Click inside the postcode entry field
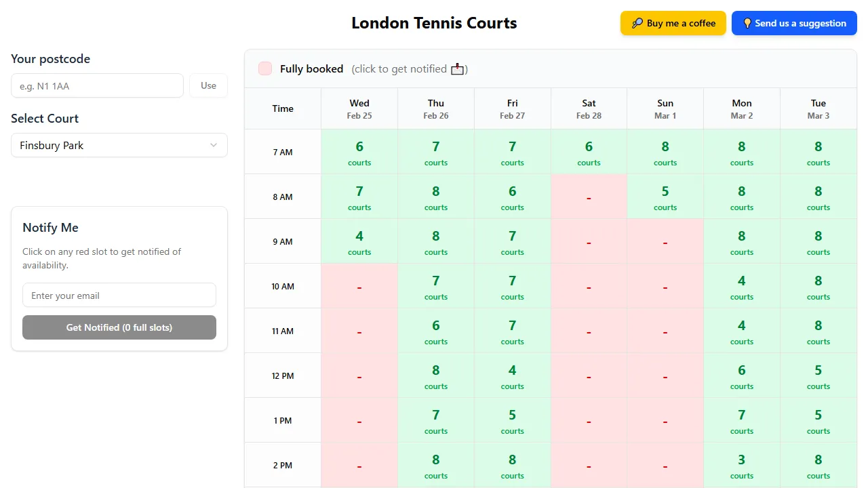Viewport: 868px width, 488px height. [x=97, y=85]
